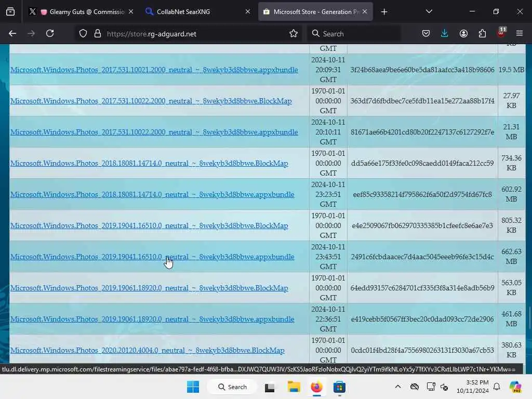Screen dimensions: 532x399
Task: Open Firefox View icon in tab bar
Action: point(10,12)
